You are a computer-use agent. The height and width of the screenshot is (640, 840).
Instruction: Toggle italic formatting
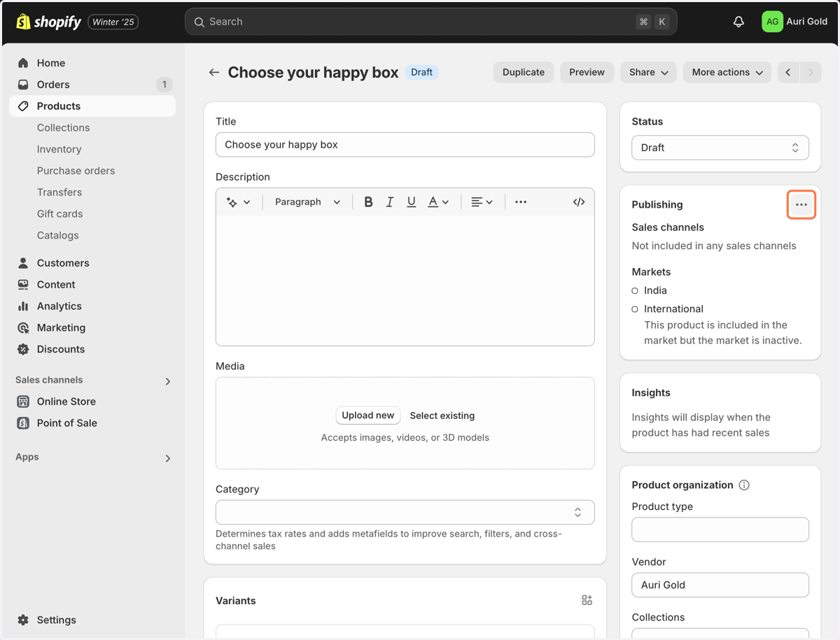pos(390,202)
